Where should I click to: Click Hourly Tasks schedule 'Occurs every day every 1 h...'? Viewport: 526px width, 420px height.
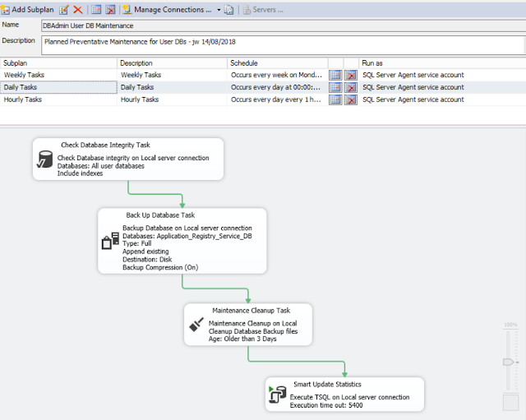coord(276,99)
